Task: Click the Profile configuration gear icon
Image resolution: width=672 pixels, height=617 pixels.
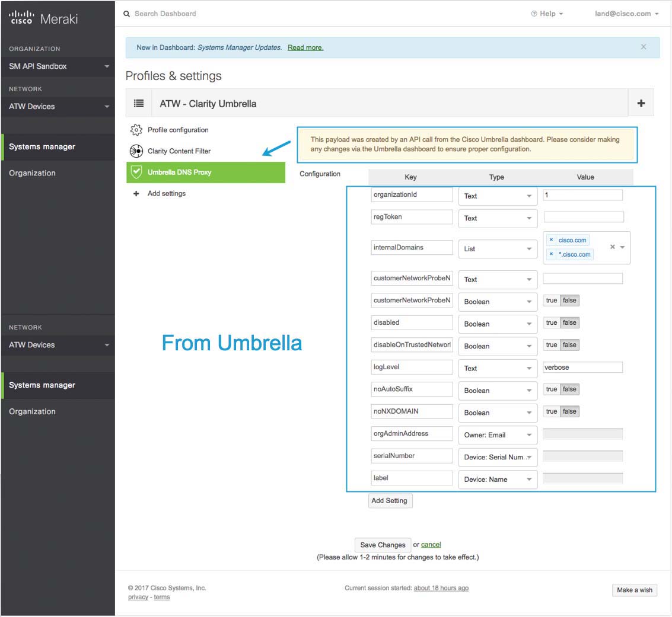Action: point(136,130)
